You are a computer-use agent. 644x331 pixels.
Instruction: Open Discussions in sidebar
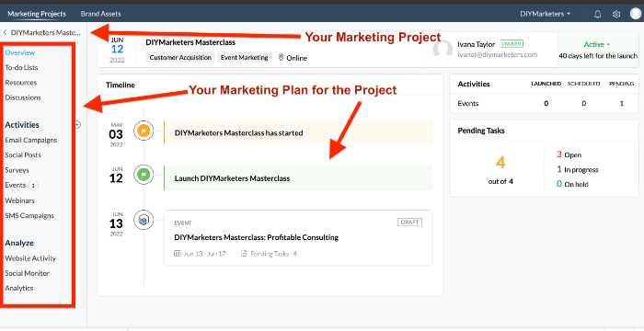(x=23, y=97)
